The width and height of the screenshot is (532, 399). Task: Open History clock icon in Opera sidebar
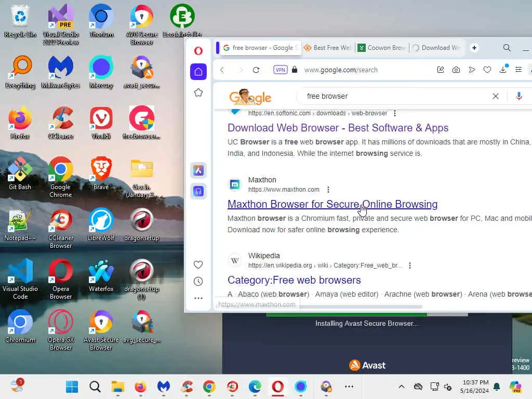pos(198,281)
